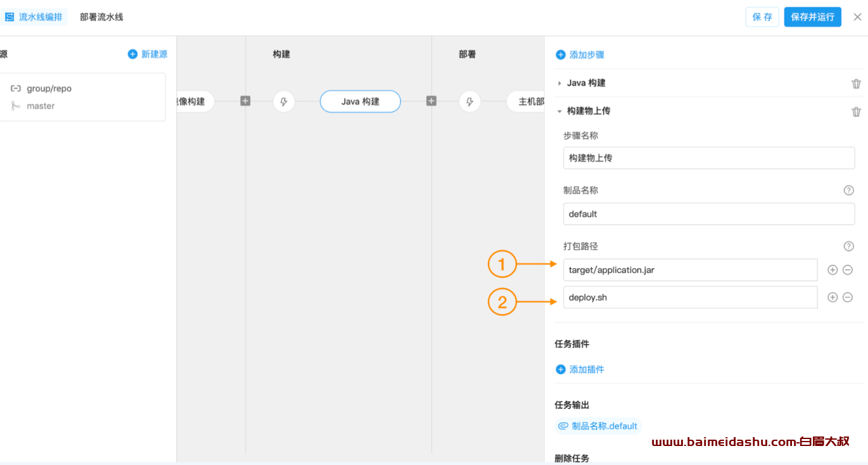This screenshot has height=465, width=868.
Task: Delete the 构建物上传 step with the trash icon
Action: pyautogui.click(x=856, y=111)
